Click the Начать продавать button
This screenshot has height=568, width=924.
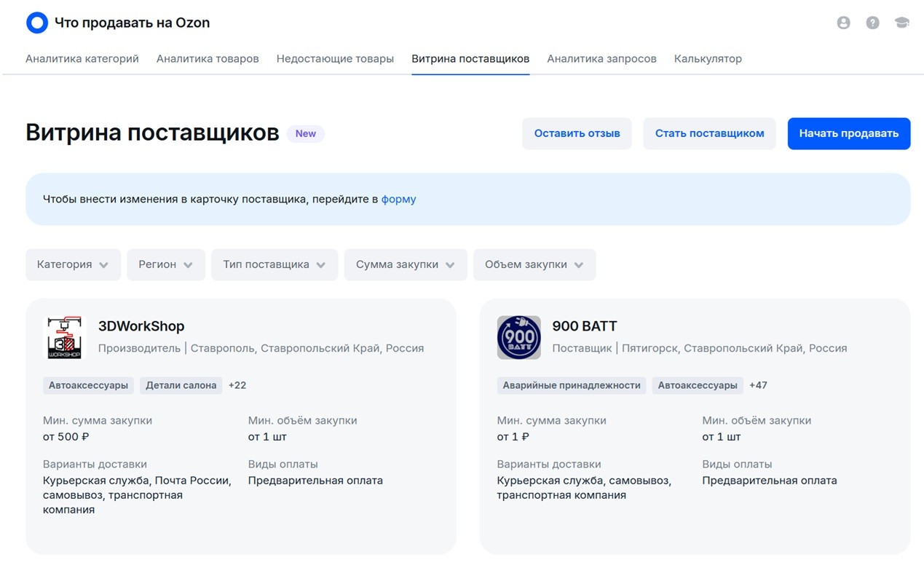coord(849,133)
